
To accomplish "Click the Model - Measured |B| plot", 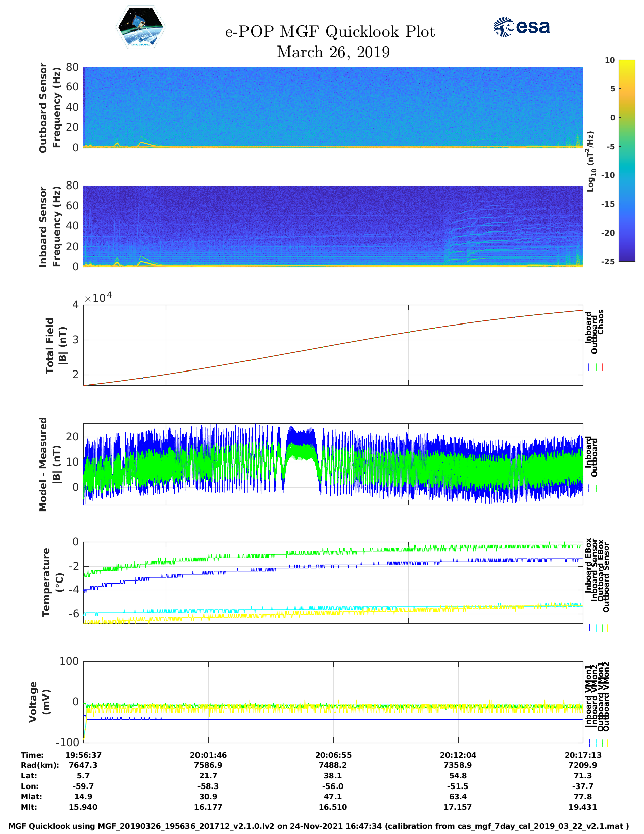I will pyautogui.click(x=333, y=464).
